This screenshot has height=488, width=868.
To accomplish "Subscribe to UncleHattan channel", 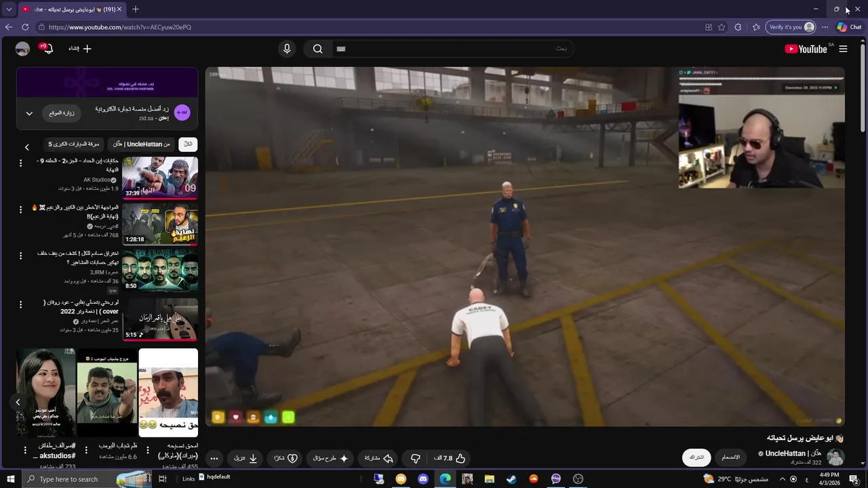I will (697, 457).
